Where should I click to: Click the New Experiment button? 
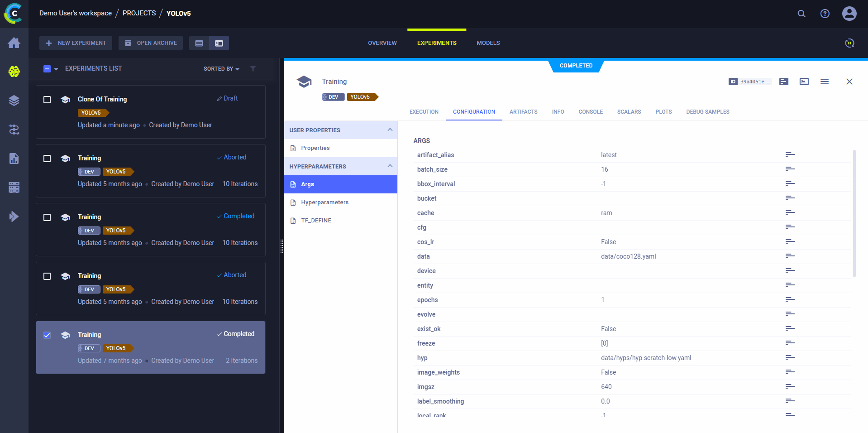pos(76,43)
